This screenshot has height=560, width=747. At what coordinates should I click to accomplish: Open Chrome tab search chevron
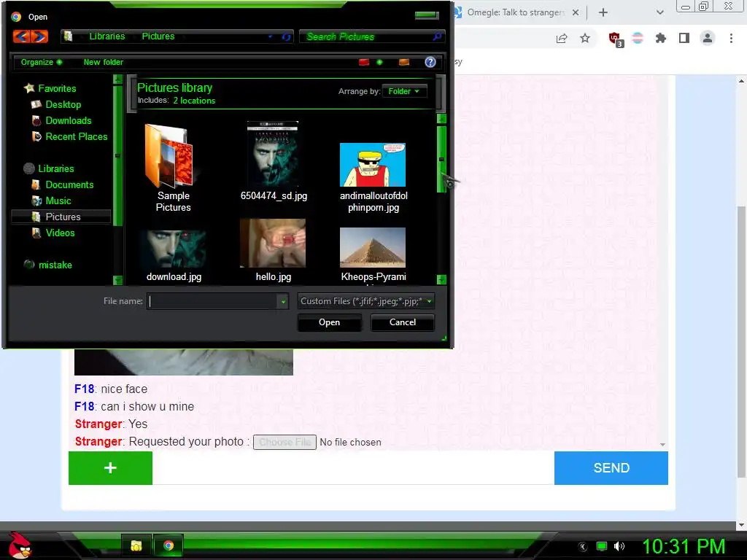(659, 12)
